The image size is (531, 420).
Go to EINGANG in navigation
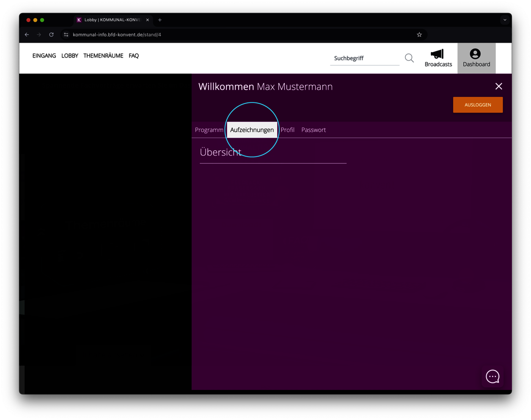[x=44, y=56]
